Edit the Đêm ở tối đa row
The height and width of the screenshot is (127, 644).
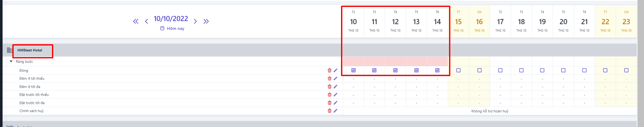[335, 87]
